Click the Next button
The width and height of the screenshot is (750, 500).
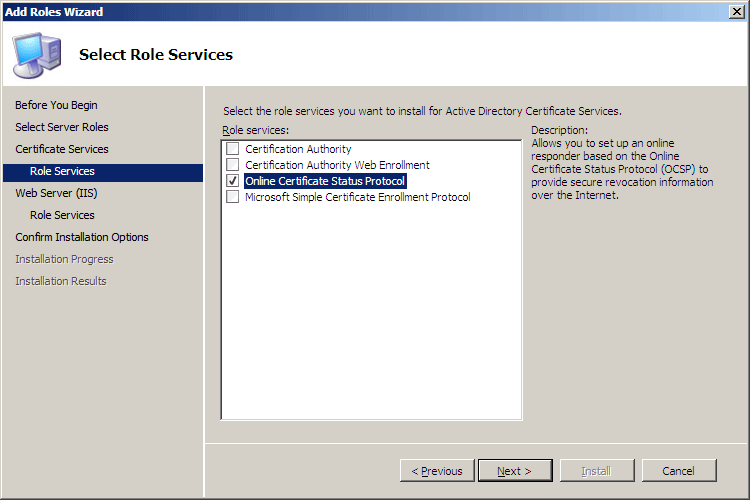coord(515,471)
